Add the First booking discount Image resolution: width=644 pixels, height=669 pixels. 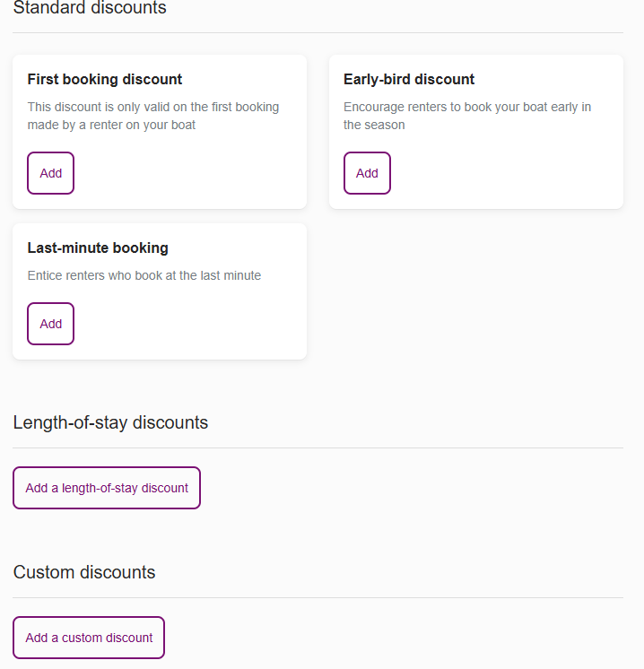point(50,173)
